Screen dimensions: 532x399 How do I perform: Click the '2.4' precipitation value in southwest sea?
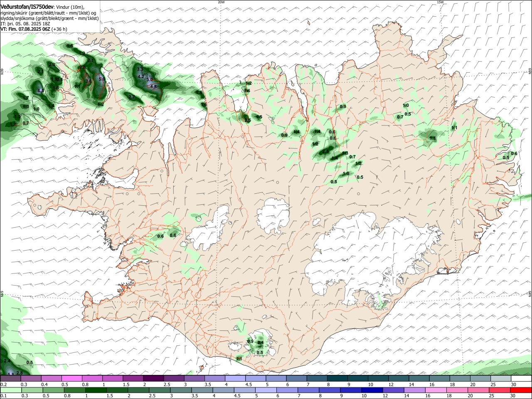pos(7,361)
